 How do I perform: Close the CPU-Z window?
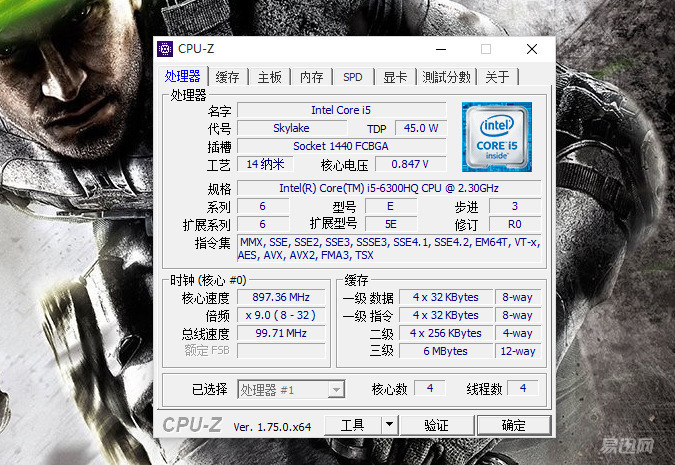coord(532,49)
